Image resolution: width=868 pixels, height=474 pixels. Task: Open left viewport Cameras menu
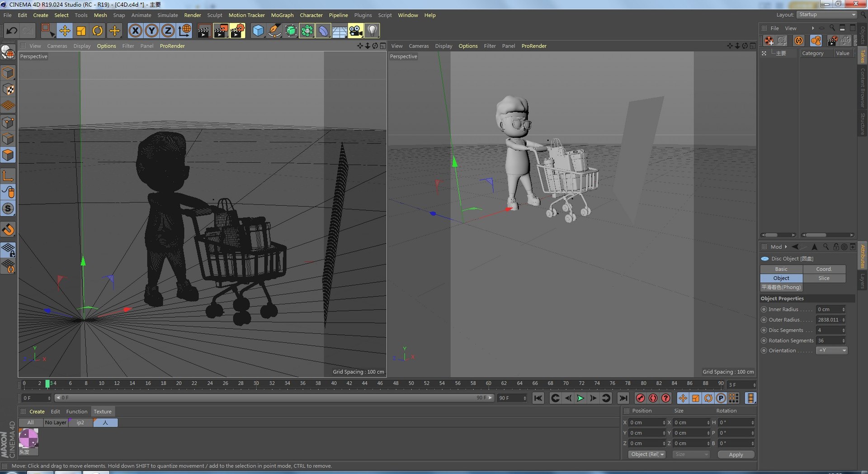(57, 46)
